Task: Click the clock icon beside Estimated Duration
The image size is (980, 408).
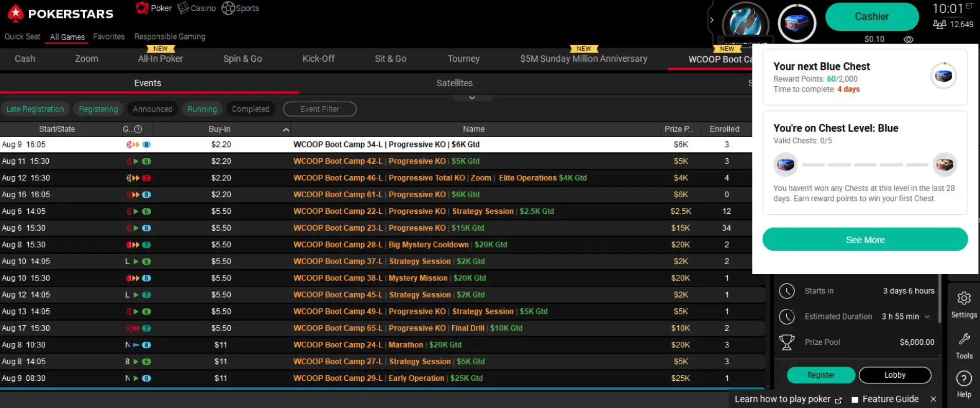Action: [787, 317]
